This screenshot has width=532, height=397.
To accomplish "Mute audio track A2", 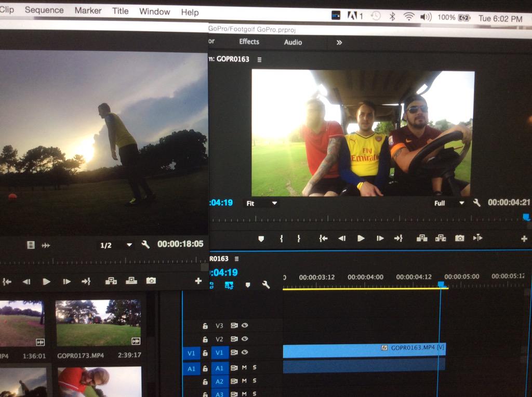I will point(244,381).
